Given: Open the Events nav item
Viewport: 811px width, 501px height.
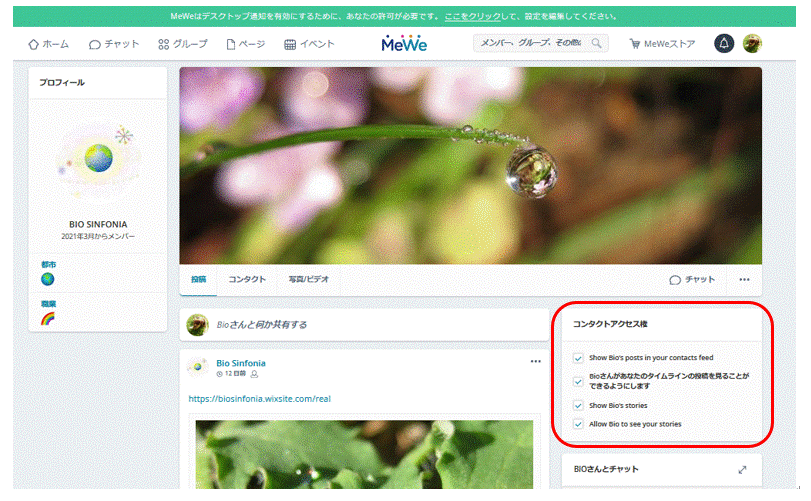Looking at the screenshot, I should (309, 44).
